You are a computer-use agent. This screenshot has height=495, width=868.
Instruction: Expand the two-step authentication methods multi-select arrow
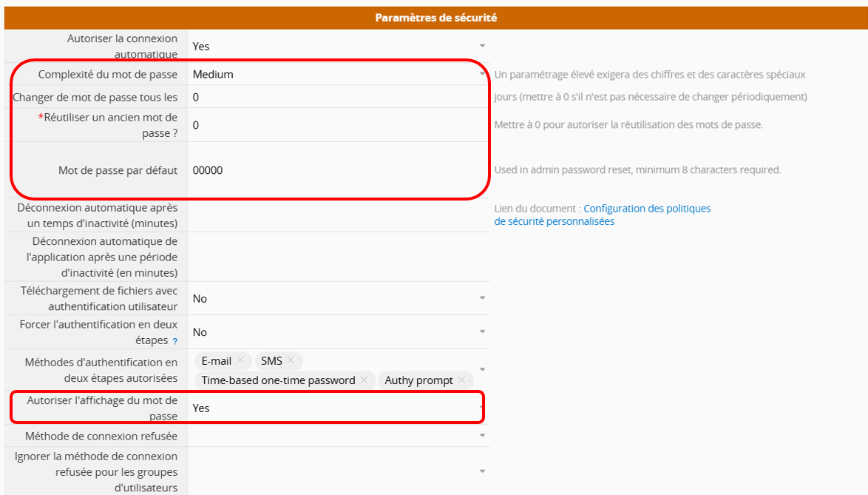pos(482,369)
